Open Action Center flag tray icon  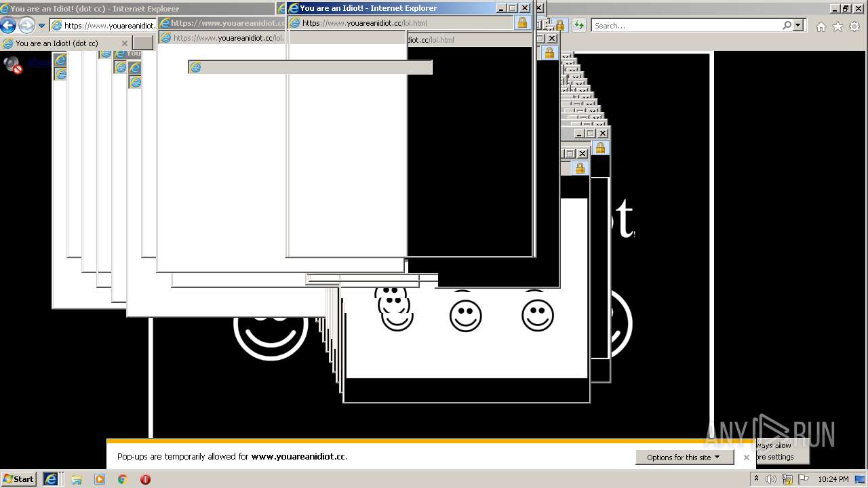coord(803,479)
